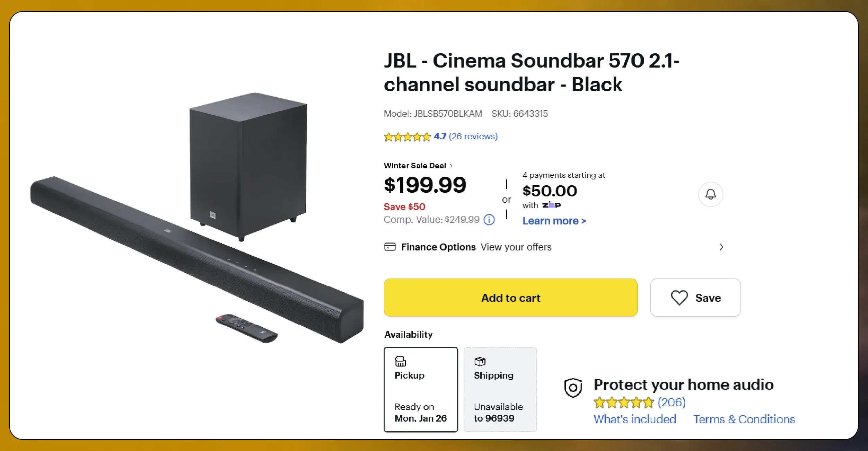Open Terms & Conditions link
Viewport: 868px width, 451px height.
(x=744, y=419)
